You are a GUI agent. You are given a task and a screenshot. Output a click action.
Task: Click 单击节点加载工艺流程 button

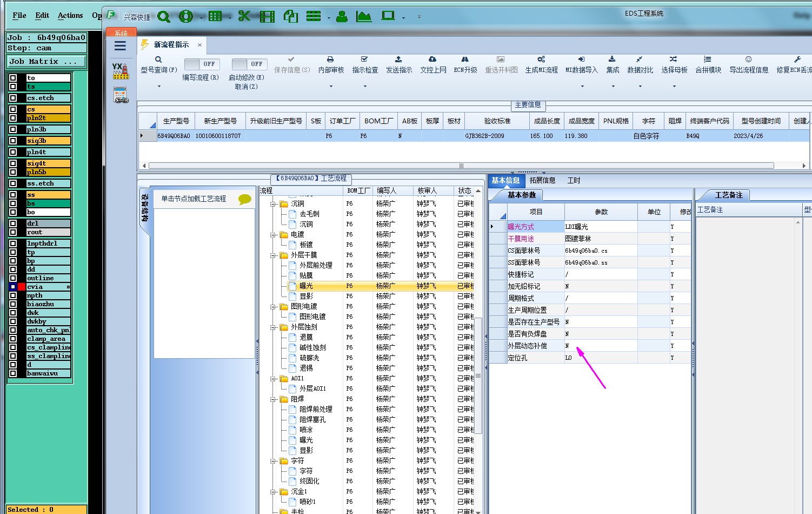point(194,199)
